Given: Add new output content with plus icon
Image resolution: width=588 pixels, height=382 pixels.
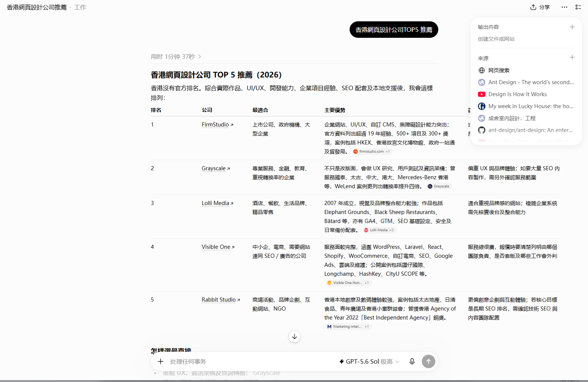Looking at the screenshot, I should pos(572,27).
